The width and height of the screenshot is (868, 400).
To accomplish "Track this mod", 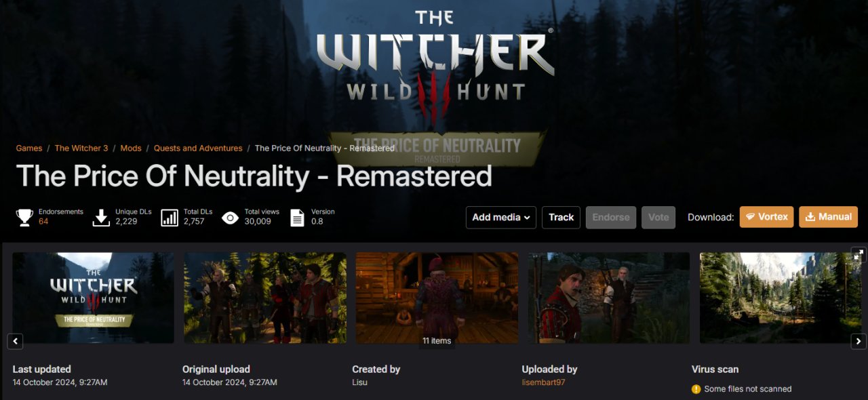I will coord(561,217).
